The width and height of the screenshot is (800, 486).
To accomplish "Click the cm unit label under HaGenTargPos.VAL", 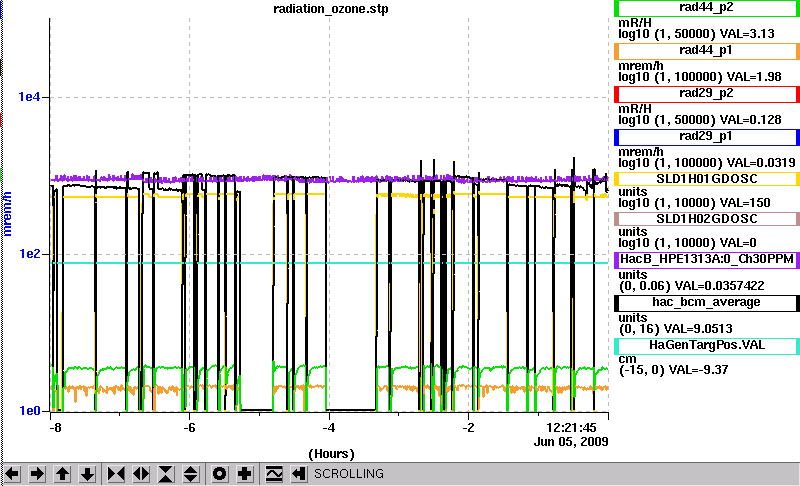I will click(628, 359).
